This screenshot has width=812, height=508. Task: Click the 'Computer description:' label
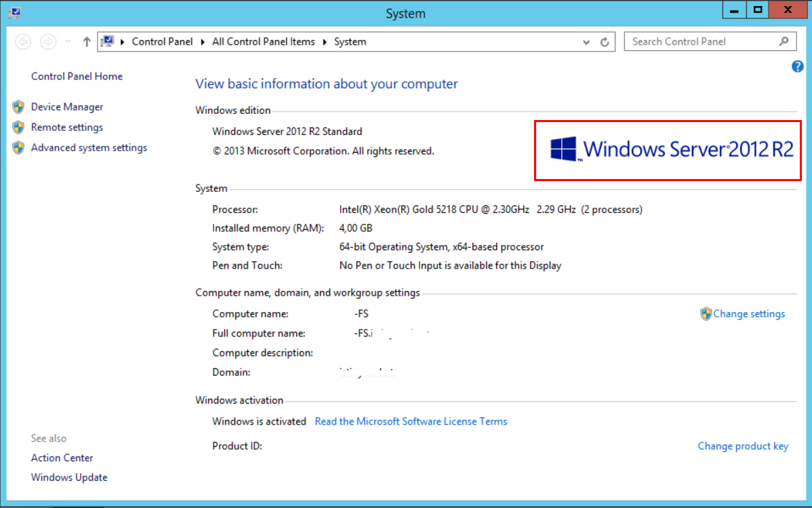262,353
